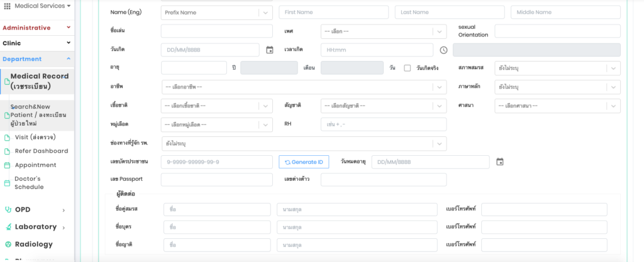
Task: Open the เลือกศาสนา religion dropdown
Action: pos(557,106)
